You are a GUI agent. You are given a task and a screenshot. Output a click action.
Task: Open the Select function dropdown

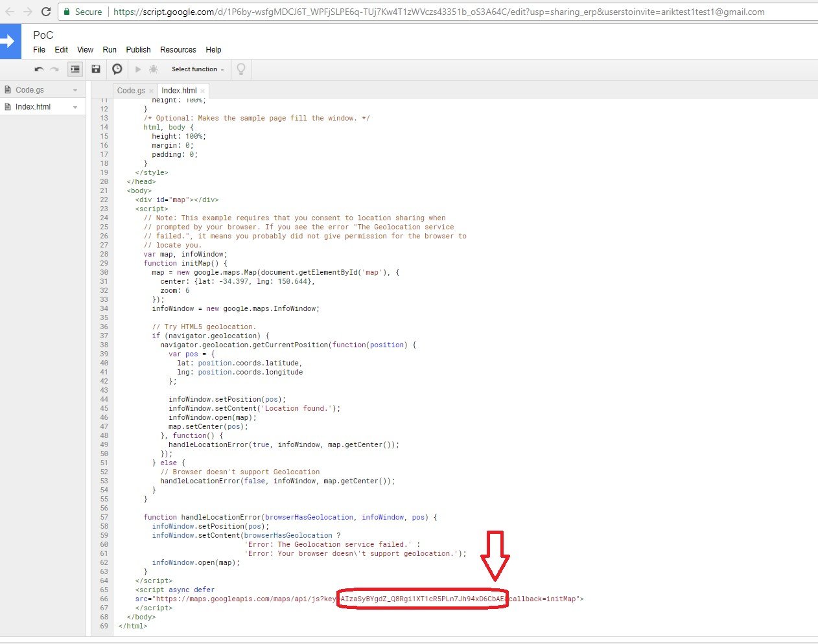197,69
